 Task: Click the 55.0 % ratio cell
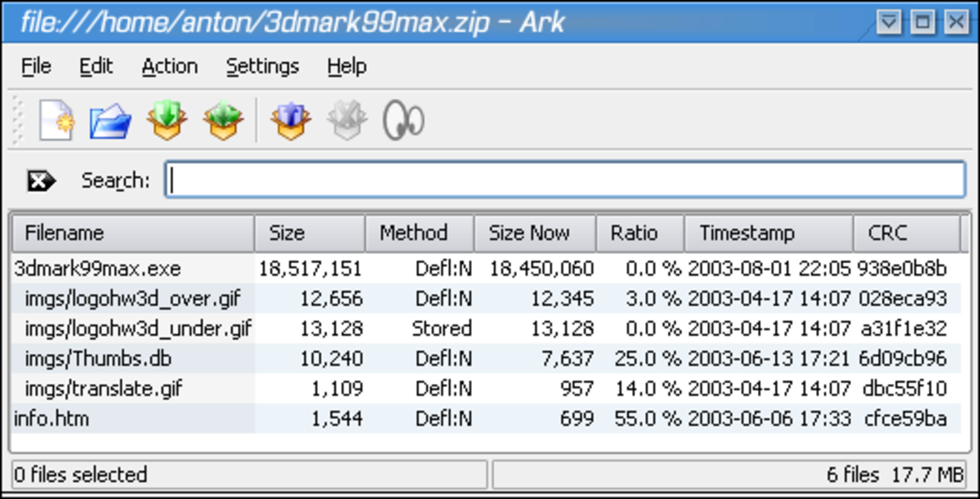point(648,419)
